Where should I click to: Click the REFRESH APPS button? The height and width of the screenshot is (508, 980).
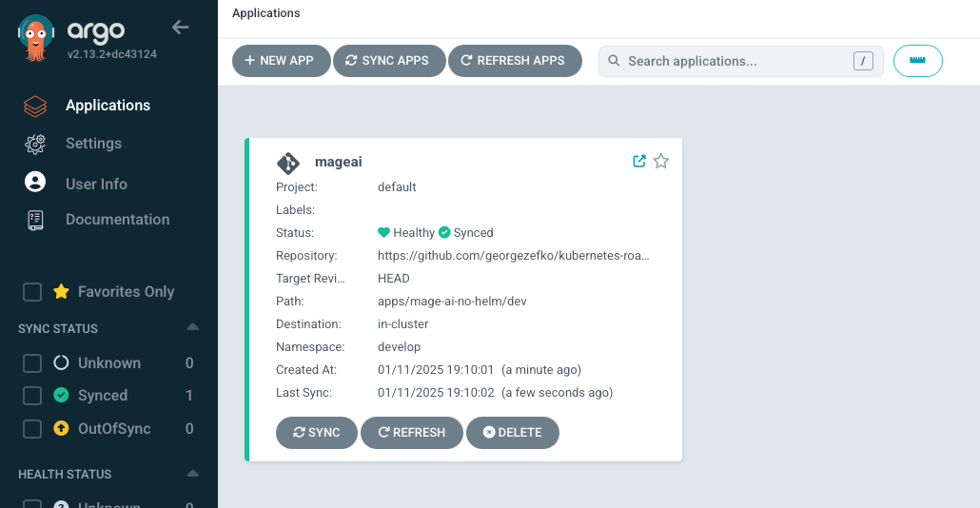[515, 61]
